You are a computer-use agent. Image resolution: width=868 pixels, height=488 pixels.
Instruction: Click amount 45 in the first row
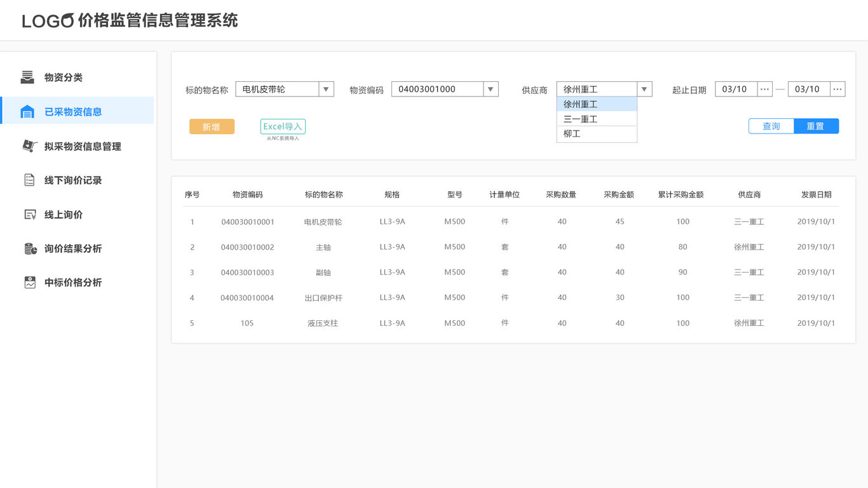620,222
